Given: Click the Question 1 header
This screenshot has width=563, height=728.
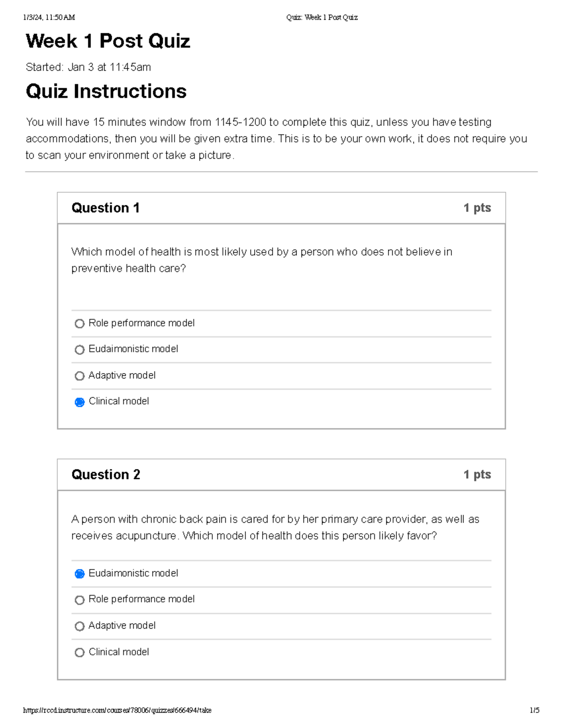Looking at the screenshot, I should (106, 208).
